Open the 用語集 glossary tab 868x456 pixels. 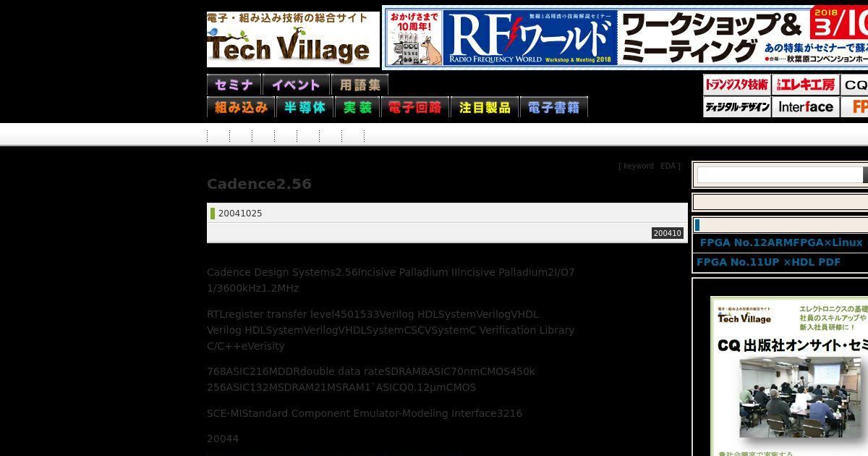tap(359, 85)
